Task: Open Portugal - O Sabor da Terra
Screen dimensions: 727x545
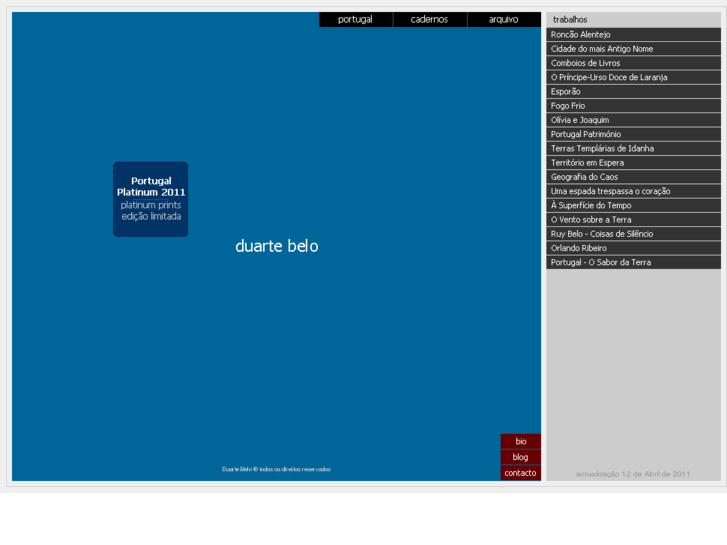Action: click(633, 262)
